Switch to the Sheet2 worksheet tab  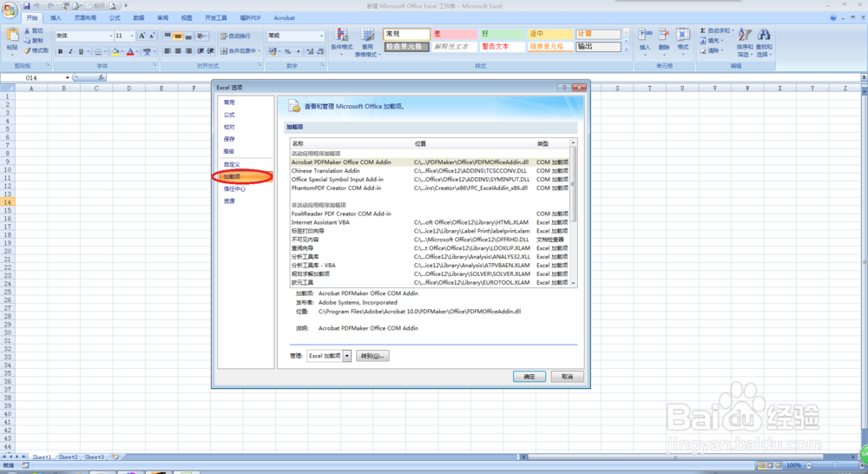[68, 458]
